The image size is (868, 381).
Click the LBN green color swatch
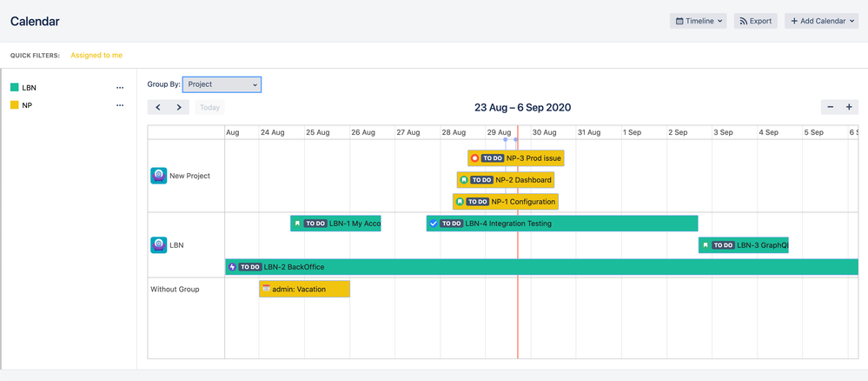pos(15,88)
